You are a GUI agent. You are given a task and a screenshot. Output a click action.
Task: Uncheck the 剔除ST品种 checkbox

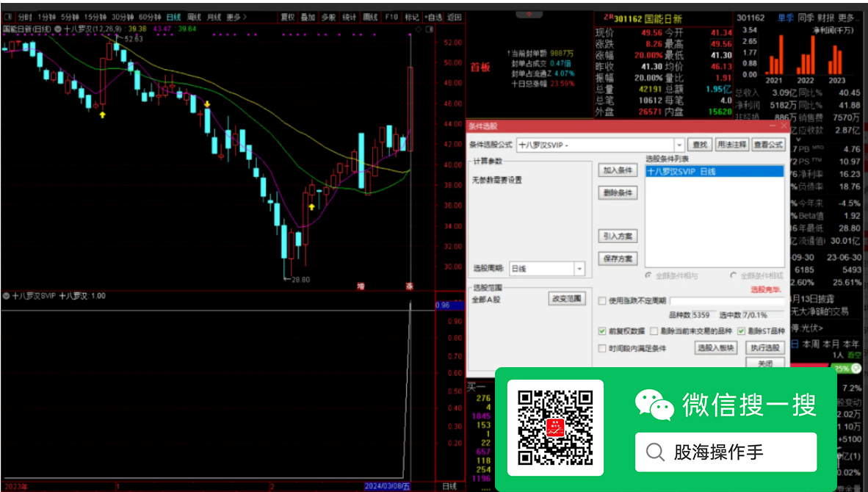click(x=741, y=331)
